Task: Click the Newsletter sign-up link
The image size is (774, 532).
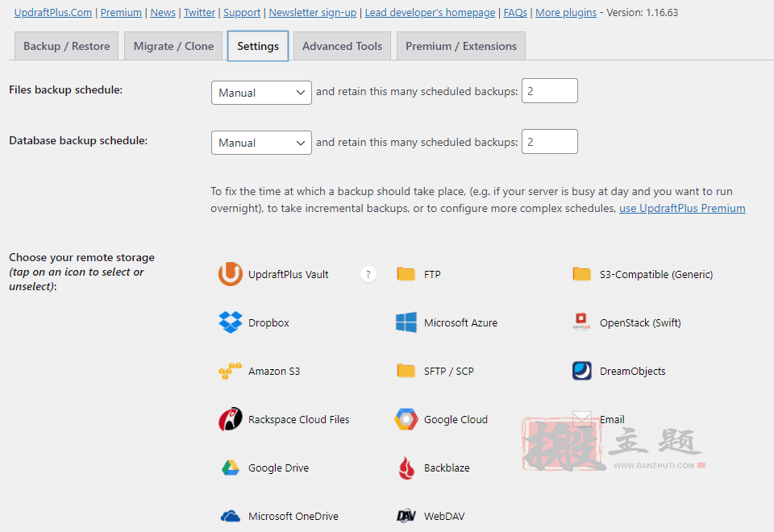Action: [313, 13]
